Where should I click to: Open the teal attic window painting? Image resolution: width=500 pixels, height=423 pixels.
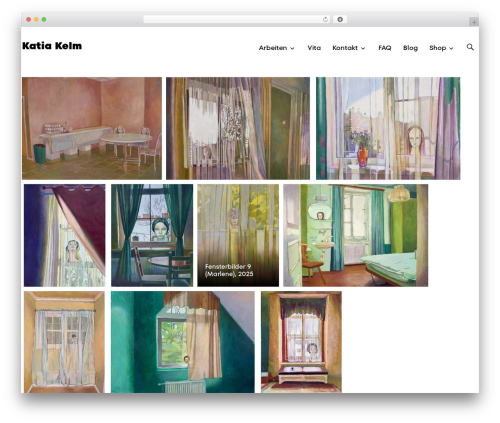[x=183, y=342]
